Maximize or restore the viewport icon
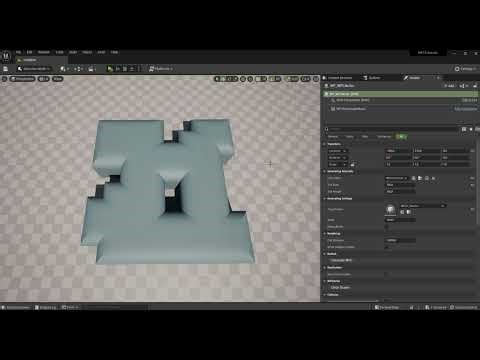Image resolution: width=480 pixels, height=360 pixels. [x=316, y=79]
